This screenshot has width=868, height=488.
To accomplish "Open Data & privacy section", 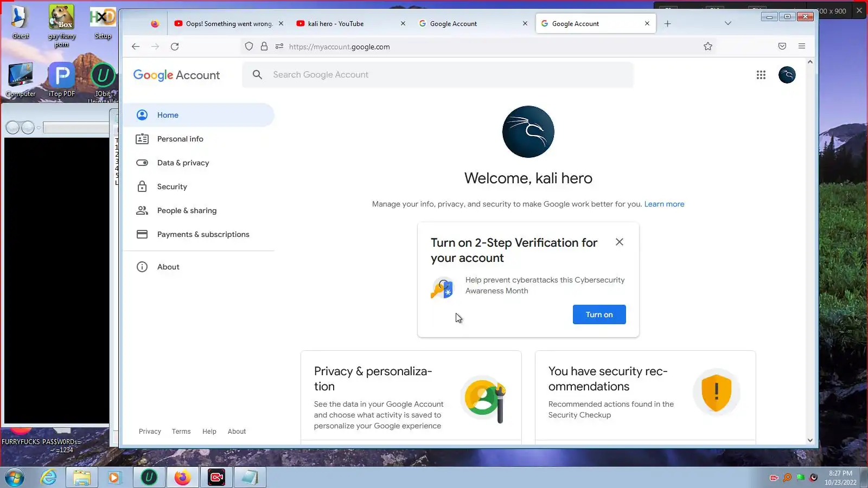I will click(x=199, y=163).
